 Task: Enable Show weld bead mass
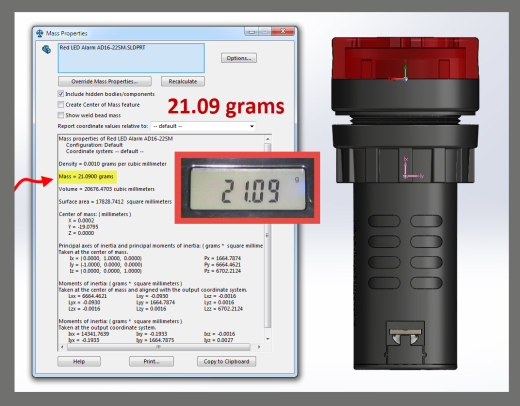(x=61, y=115)
